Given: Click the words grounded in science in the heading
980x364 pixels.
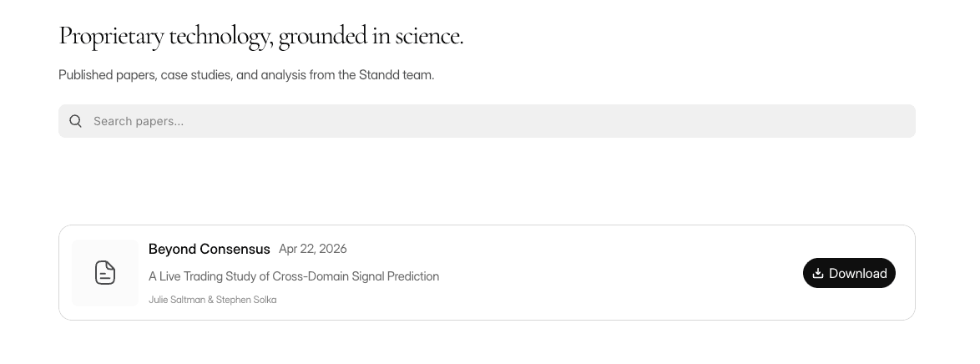Looking at the screenshot, I should (371, 36).
